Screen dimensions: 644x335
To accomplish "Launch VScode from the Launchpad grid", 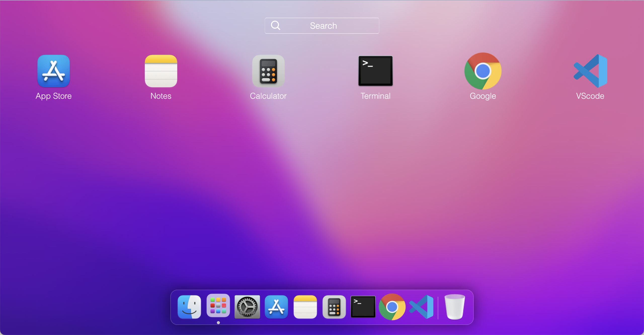I will [x=590, y=71].
